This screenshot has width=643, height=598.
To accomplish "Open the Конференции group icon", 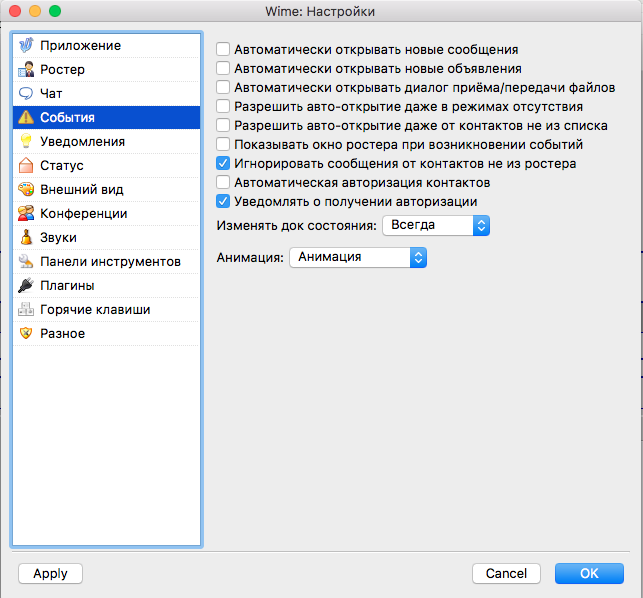I will pos(26,214).
